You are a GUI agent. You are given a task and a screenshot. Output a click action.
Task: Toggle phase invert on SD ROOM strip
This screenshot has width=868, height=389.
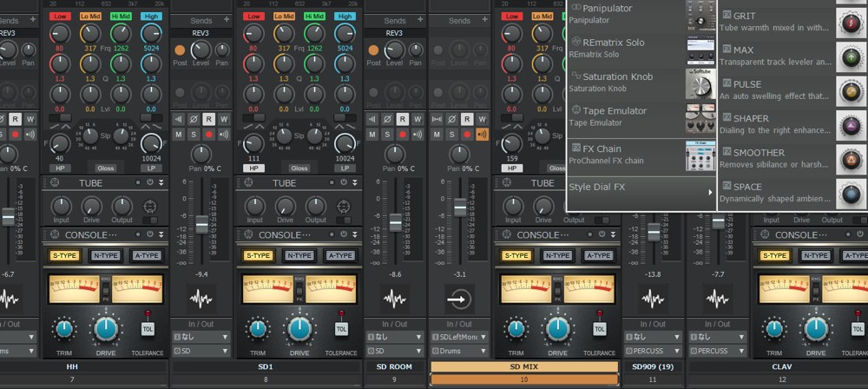pyautogui.click(x=388, y=119)
